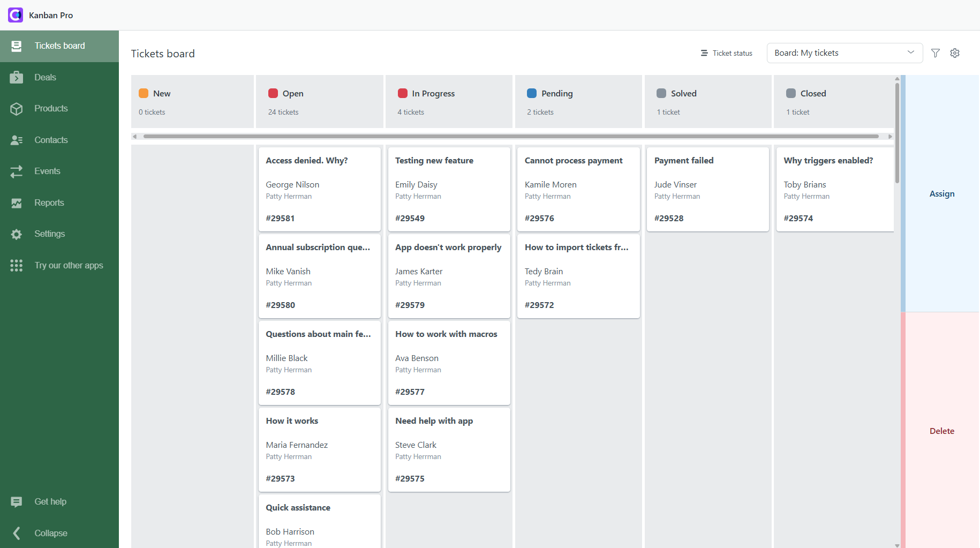980x548 pixels.
Task: Navigate to Events via sidebar icon
Action: pos(47,171)
